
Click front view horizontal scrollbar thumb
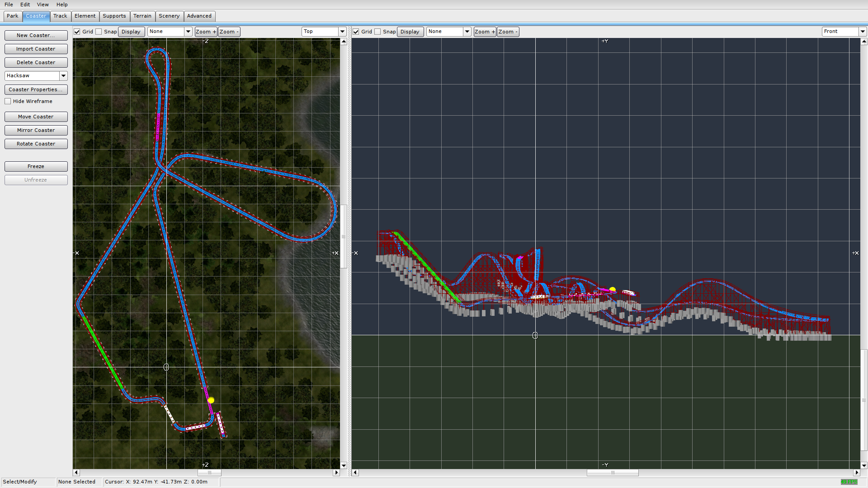pyautogui.click(x=613, y=473)
